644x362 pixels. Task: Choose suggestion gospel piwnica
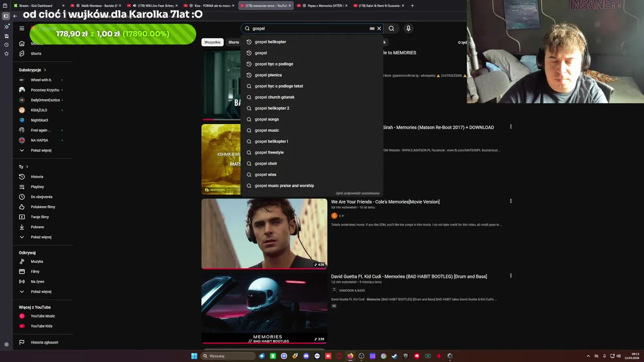312,75
